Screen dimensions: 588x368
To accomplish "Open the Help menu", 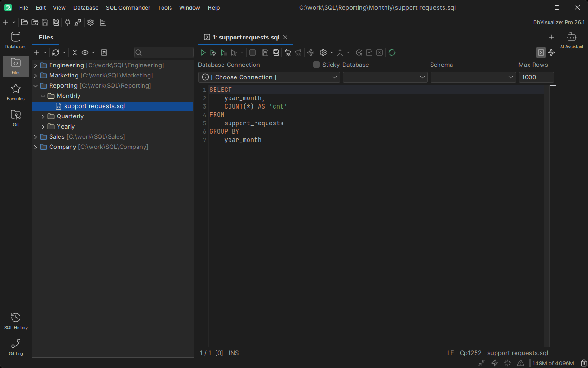I will 214,8.
